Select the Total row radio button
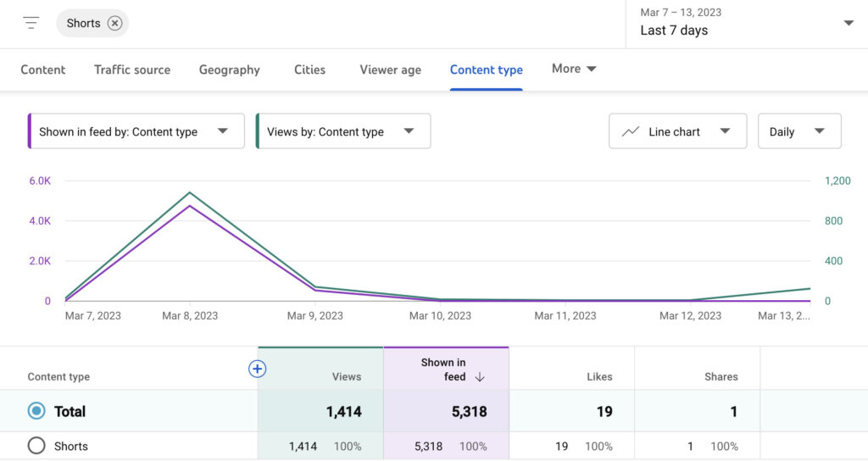Image resolution: width=868 pixels, height=461 pixels. 36,411
